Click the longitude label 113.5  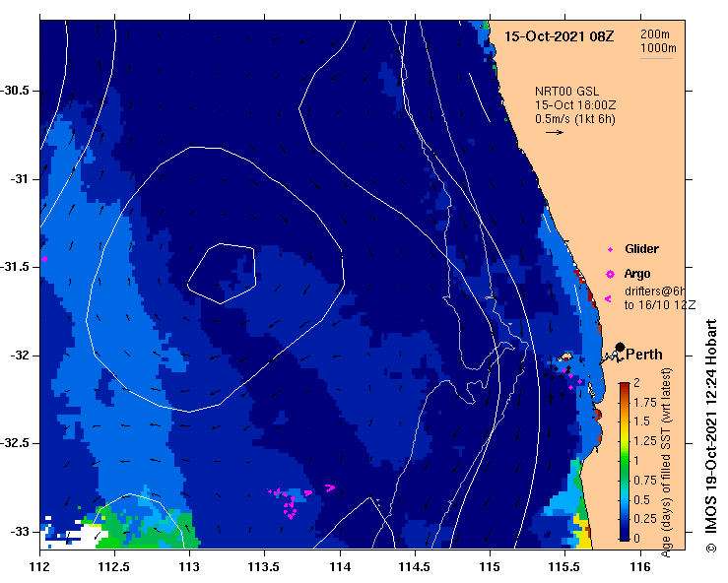tap(264, 567)
